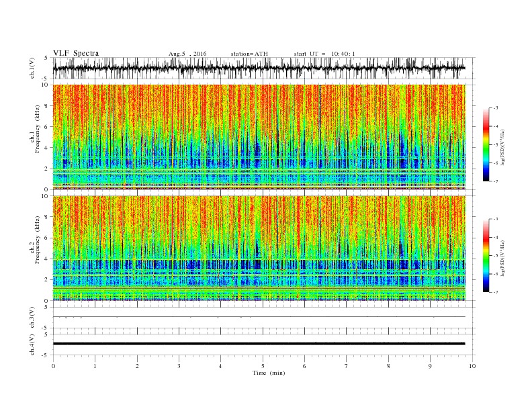Click time axis tick label "2"
Image resolution: width=532 pixels, height=411 pixels.
tap(137, 366)
